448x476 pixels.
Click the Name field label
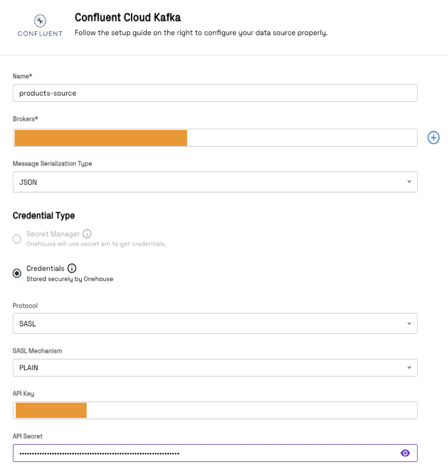tap(22, 76)
